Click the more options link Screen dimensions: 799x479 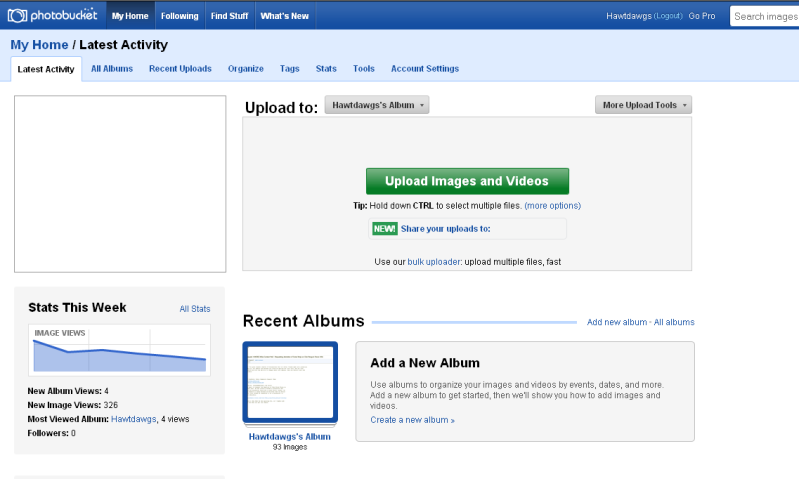click(x=552, y=205)
